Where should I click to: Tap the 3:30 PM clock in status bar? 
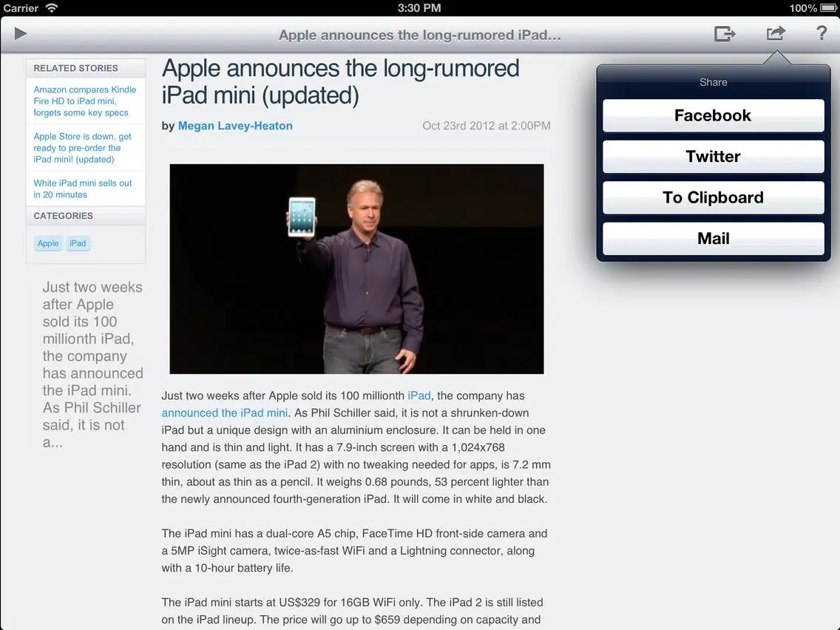(x=419, y=8)
